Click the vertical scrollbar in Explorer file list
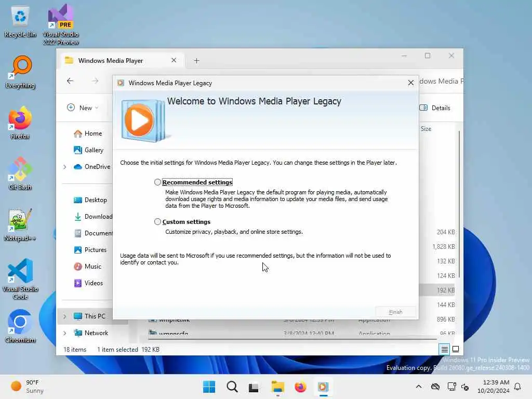 [459, 204]
